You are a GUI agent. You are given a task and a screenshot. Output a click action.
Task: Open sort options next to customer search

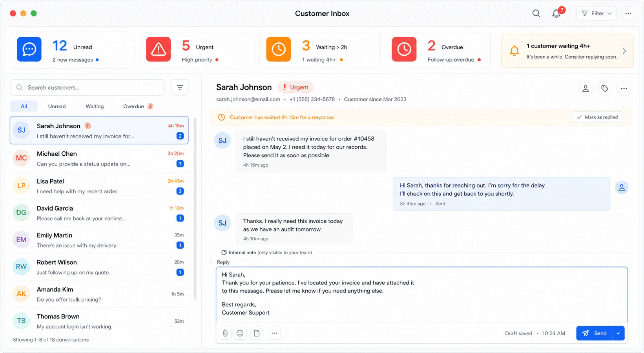click(x=180, y=87)
